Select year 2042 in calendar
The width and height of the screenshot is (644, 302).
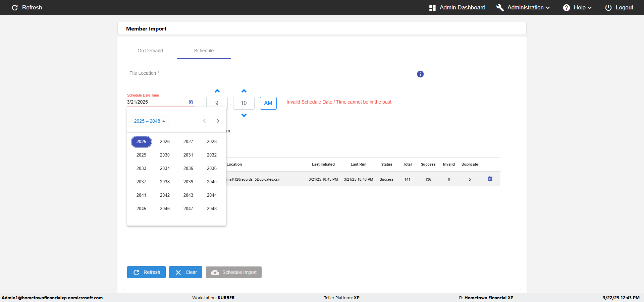click(x=165, y=195)
